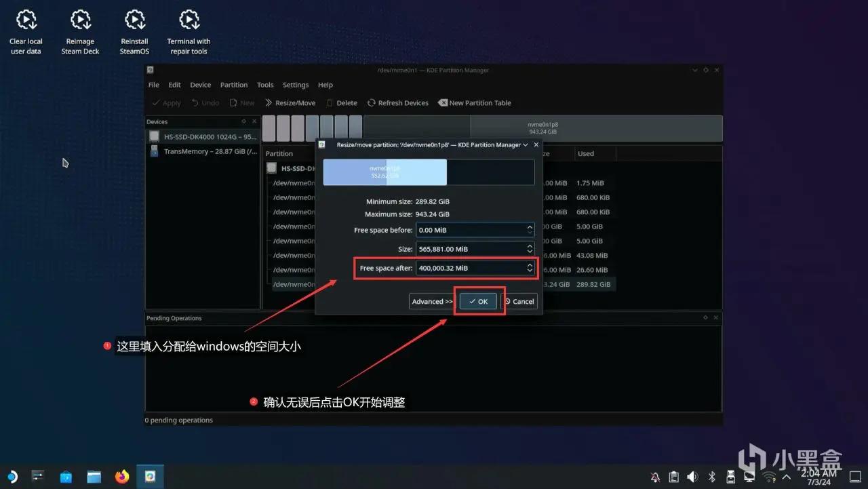
Task: Open Terminal with repair tools icon
Action: (189, 32)
